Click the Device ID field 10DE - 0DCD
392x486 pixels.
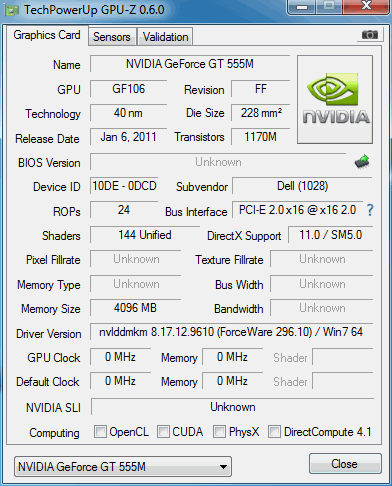(124, 186)
